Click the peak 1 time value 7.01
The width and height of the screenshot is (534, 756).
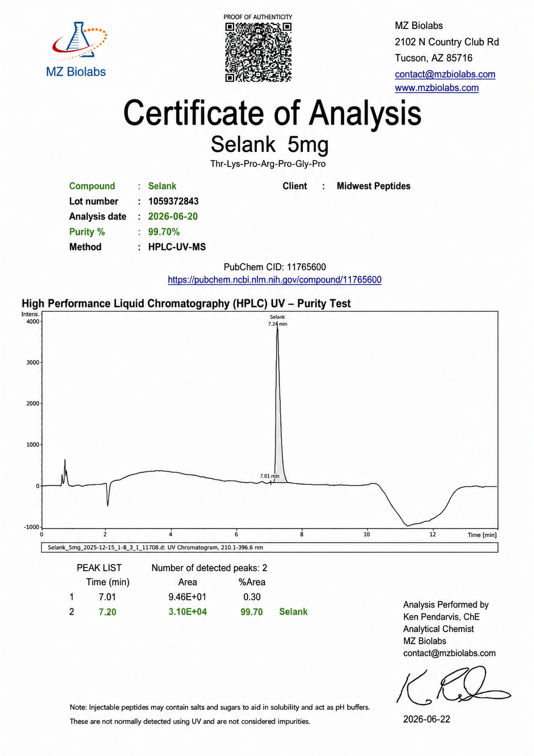tap(107, 597)
